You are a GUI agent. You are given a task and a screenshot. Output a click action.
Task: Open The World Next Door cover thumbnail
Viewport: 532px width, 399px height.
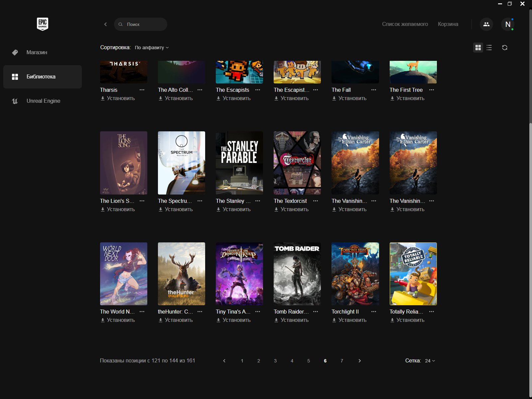[124, 274]
